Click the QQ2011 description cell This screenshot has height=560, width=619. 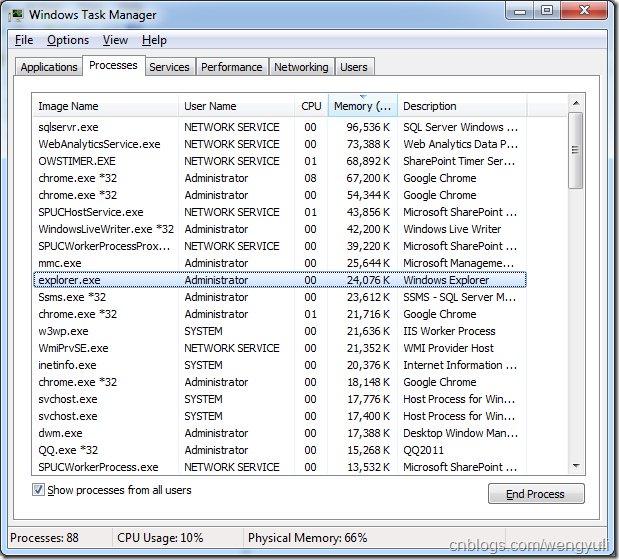pyautogui.click(x=424, y=450)
